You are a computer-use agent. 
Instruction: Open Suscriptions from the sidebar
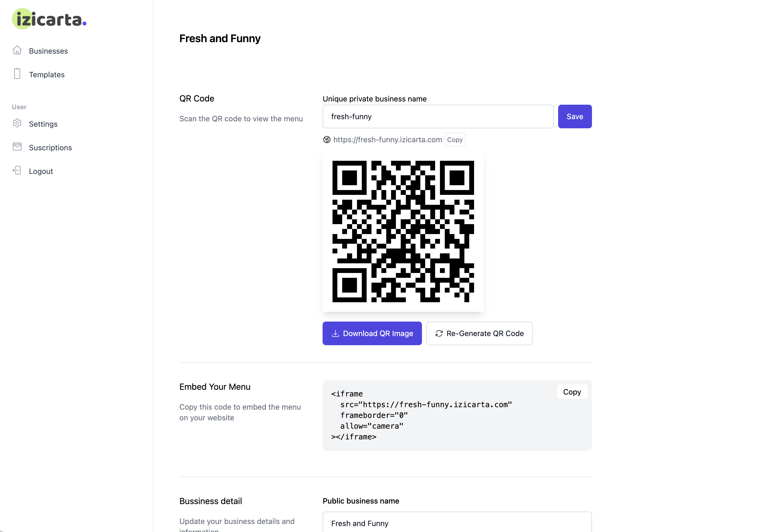tap(50, 148)
